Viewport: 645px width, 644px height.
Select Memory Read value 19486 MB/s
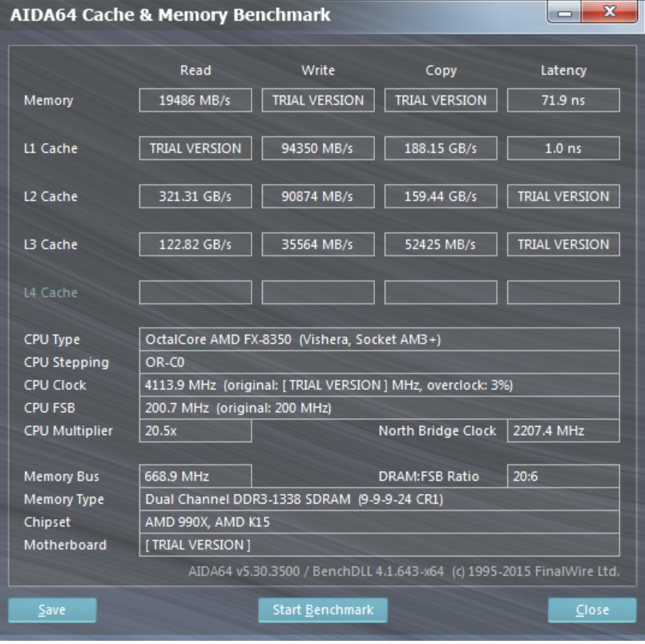coord(196,100)
